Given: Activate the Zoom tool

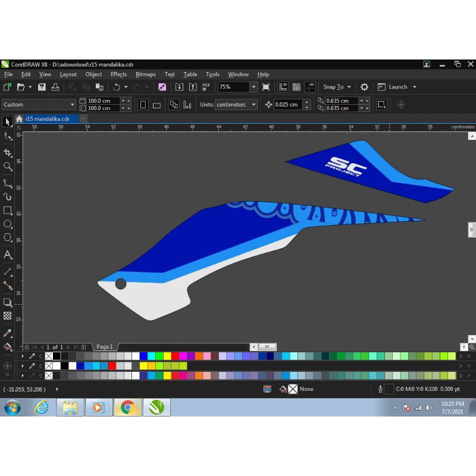Looking at the screenshot, I should coord(7,167).
